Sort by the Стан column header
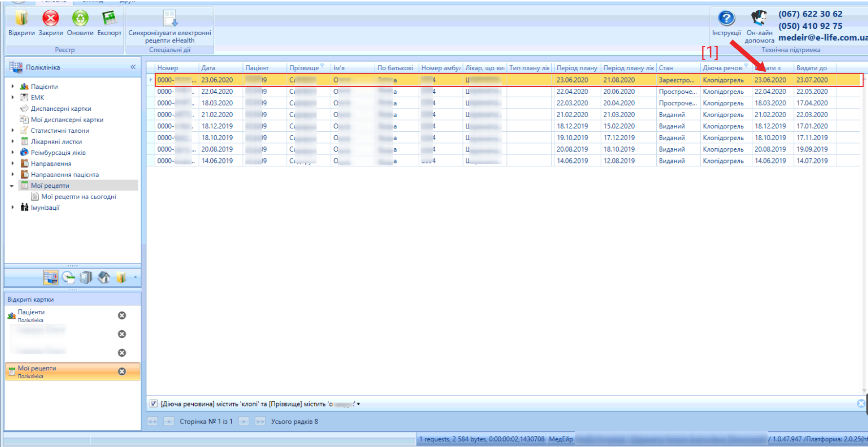The image size is (868, 447). coord(678,68)
